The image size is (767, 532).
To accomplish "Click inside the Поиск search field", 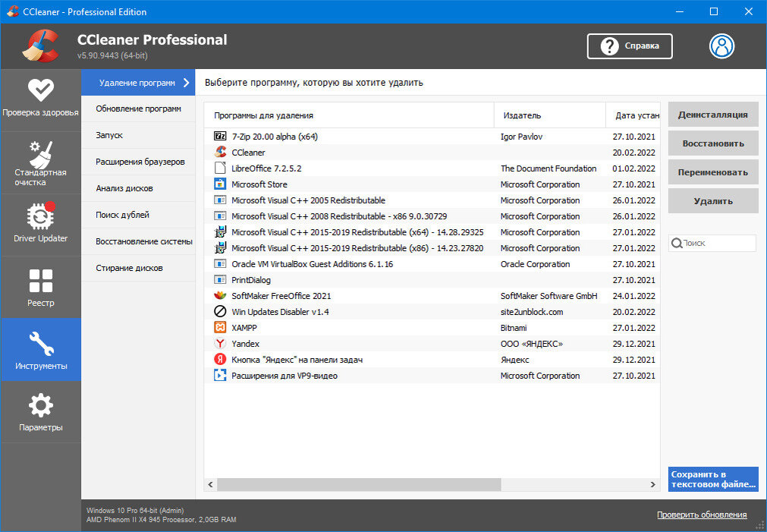I will (712, 243).
